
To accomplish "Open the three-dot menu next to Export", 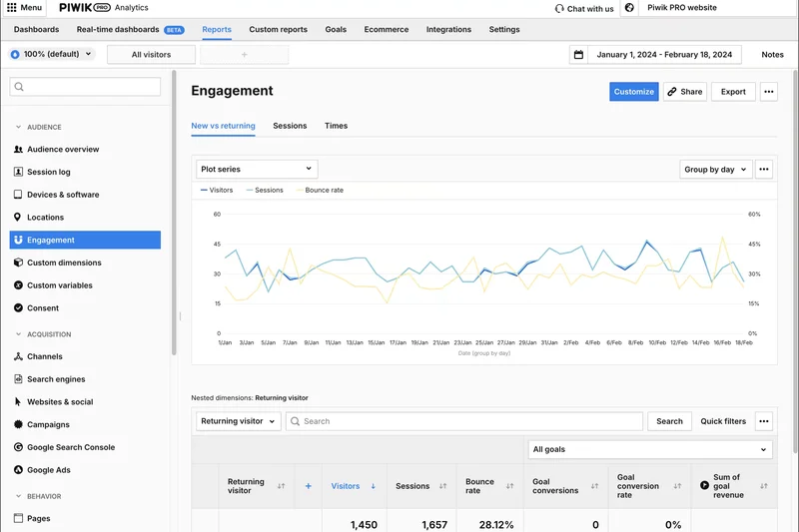I will click(x=768, y=92).
